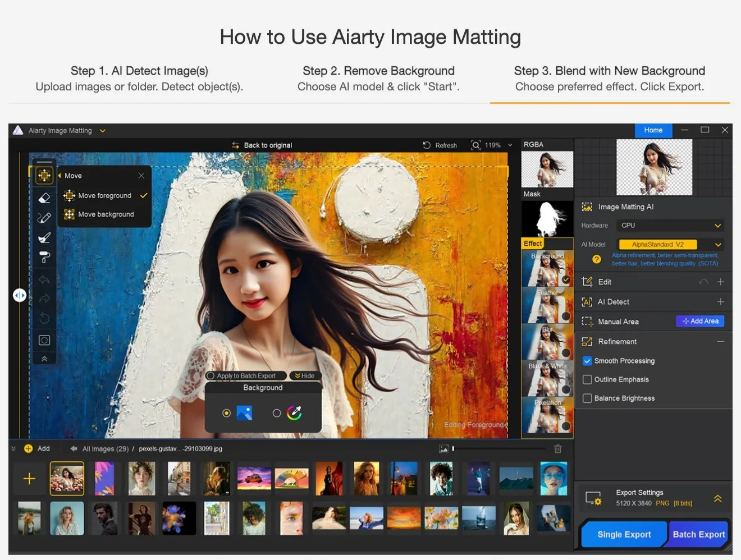Click the Add Area button
This screenshot has width=741, height=560.
tap(700, 321)
